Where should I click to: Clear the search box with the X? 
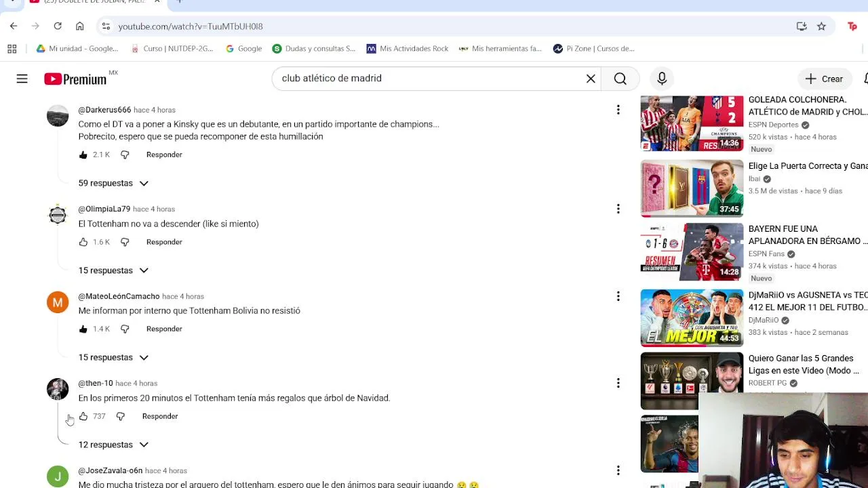pyautogui.click(x=591, y=79)
